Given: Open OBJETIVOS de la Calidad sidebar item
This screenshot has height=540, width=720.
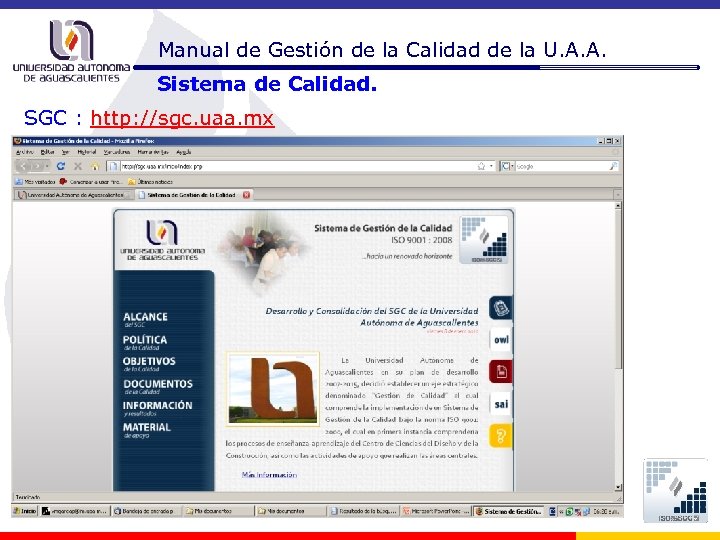Looking at the screenshot, I should [149, 364].
